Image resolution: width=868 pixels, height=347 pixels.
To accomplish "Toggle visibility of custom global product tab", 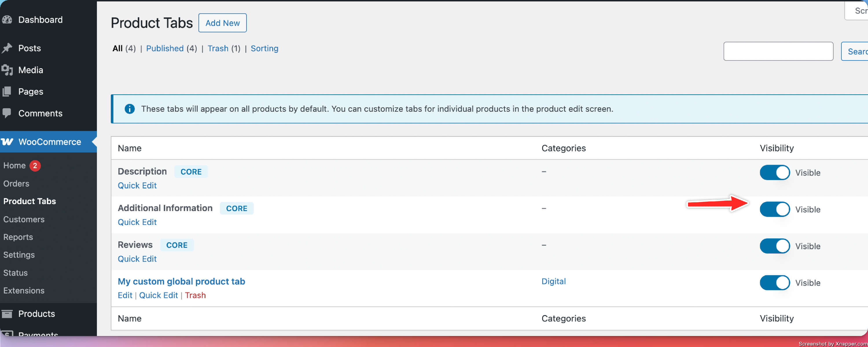I will 774,283.
